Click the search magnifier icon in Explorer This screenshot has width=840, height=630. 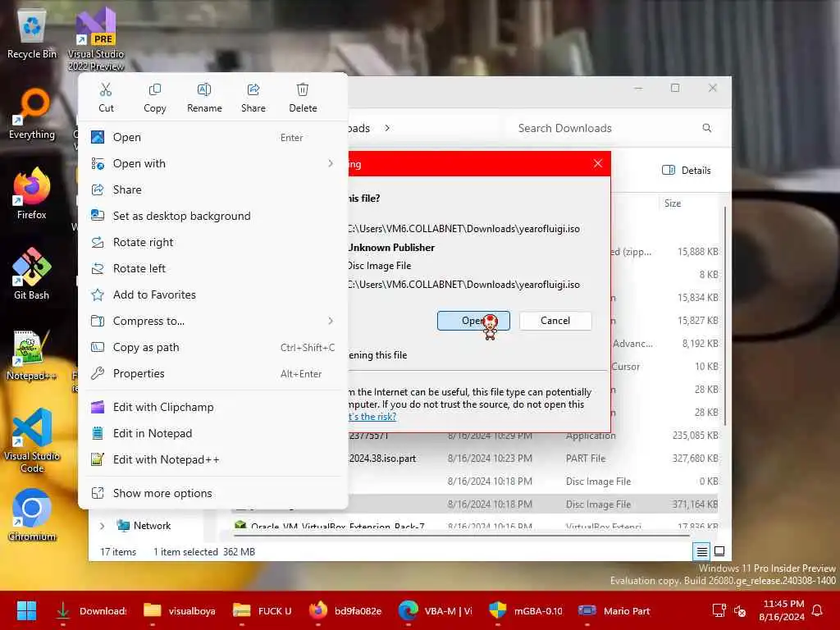706,128
